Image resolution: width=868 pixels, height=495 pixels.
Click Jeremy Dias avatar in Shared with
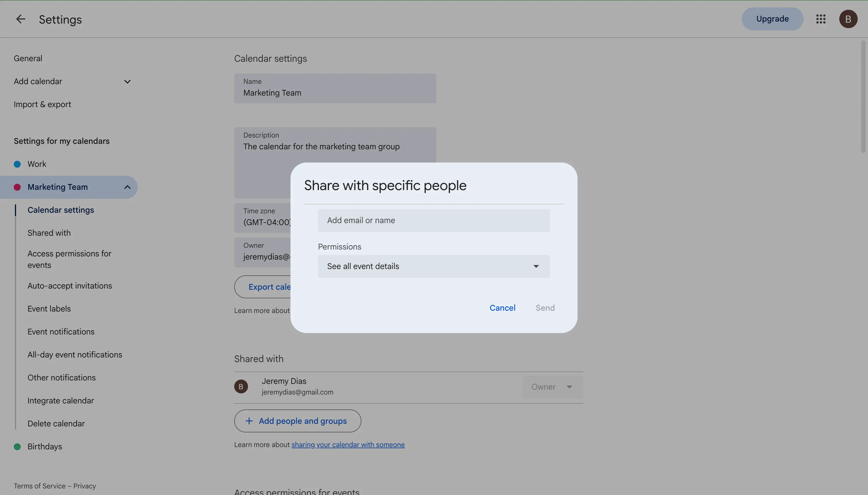[x=241, y=387]
